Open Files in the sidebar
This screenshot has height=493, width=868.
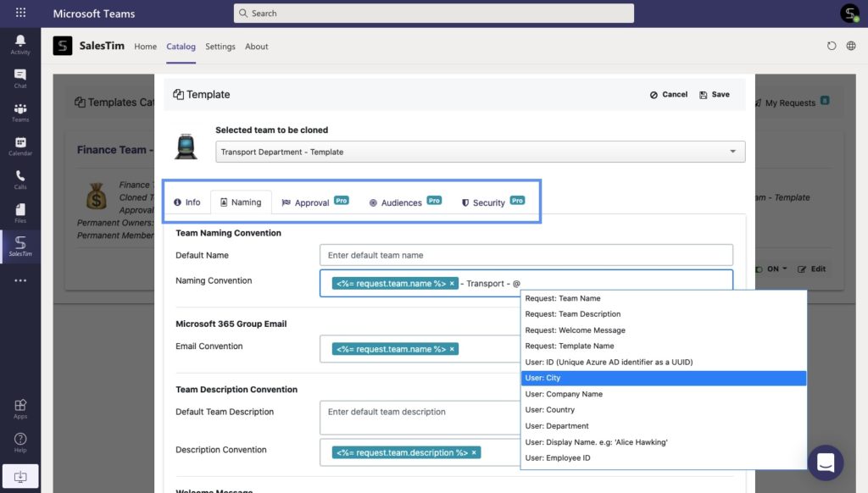20,213
